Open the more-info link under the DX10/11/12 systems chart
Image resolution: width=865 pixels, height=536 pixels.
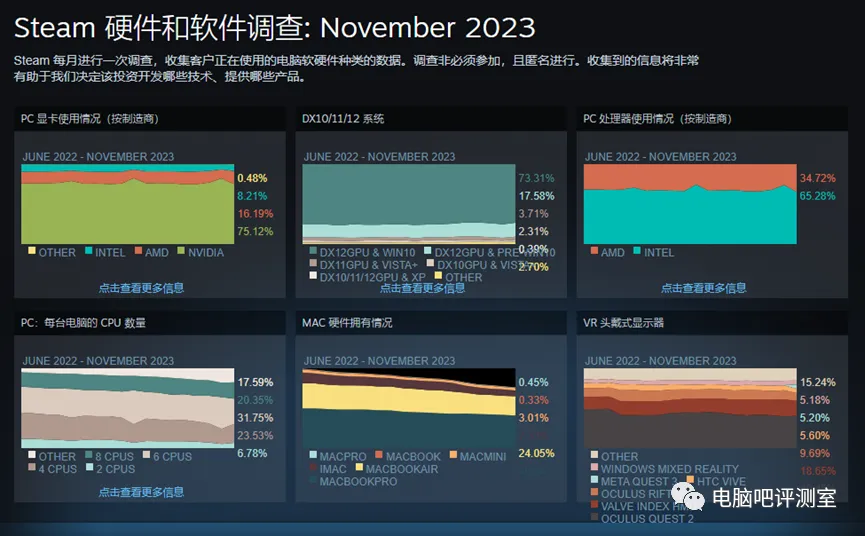422,288
